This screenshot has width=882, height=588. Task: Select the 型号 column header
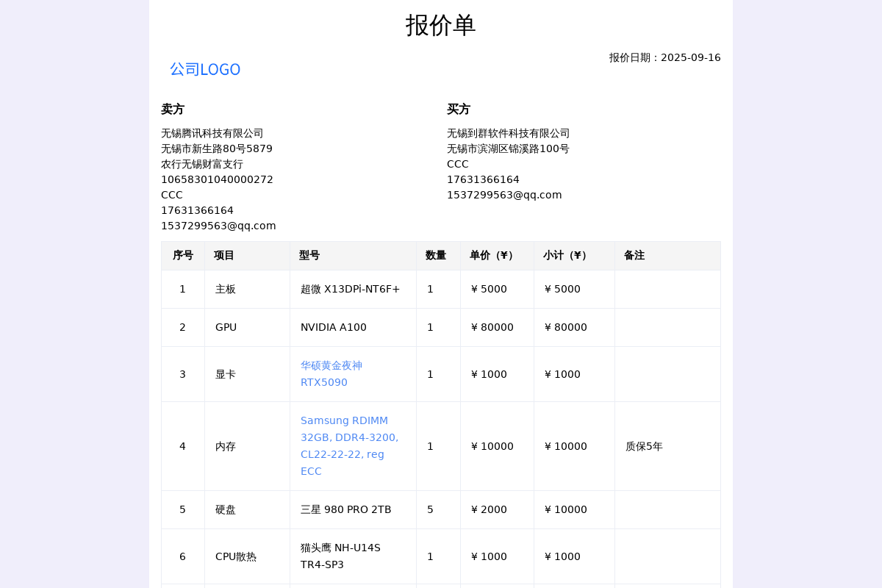point(309,256)
